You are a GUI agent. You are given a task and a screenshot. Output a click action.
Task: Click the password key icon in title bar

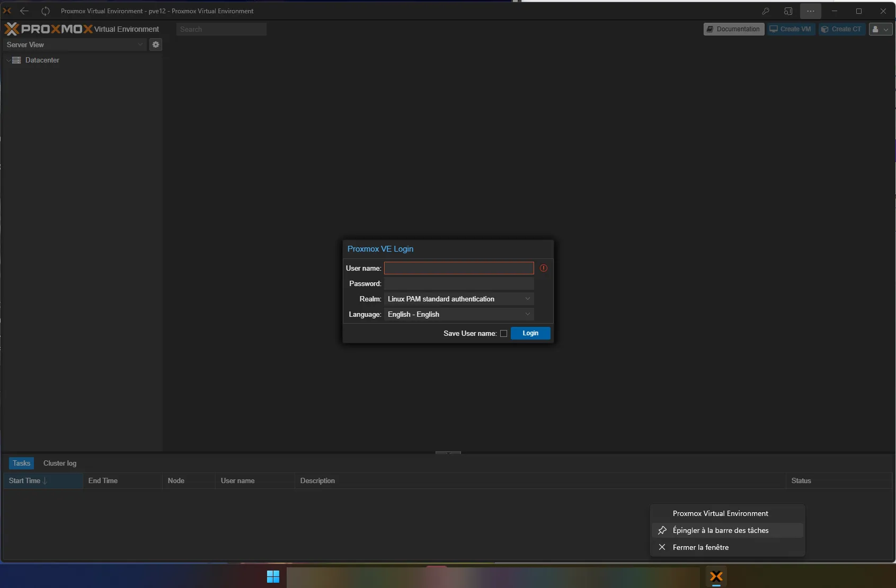[765, 11]
